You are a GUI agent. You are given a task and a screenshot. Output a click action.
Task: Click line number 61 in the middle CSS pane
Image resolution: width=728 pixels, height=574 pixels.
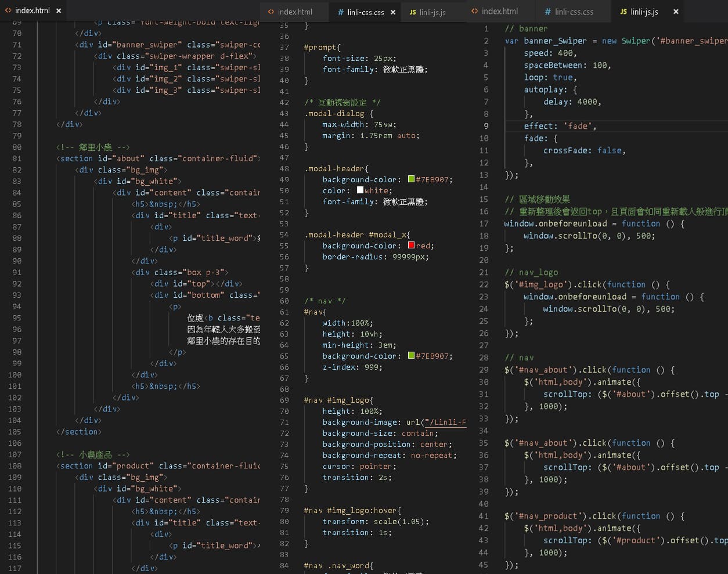[x=284, y=312]
